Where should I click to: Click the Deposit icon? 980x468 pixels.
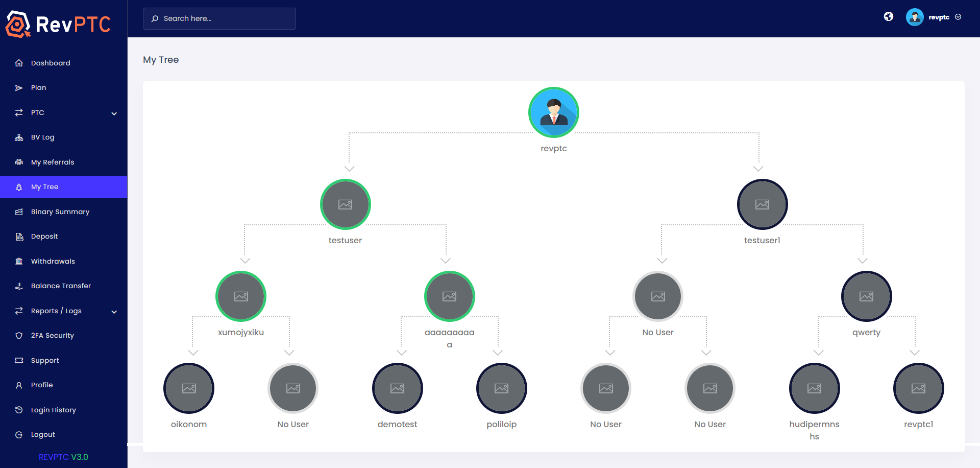[19, 236]
